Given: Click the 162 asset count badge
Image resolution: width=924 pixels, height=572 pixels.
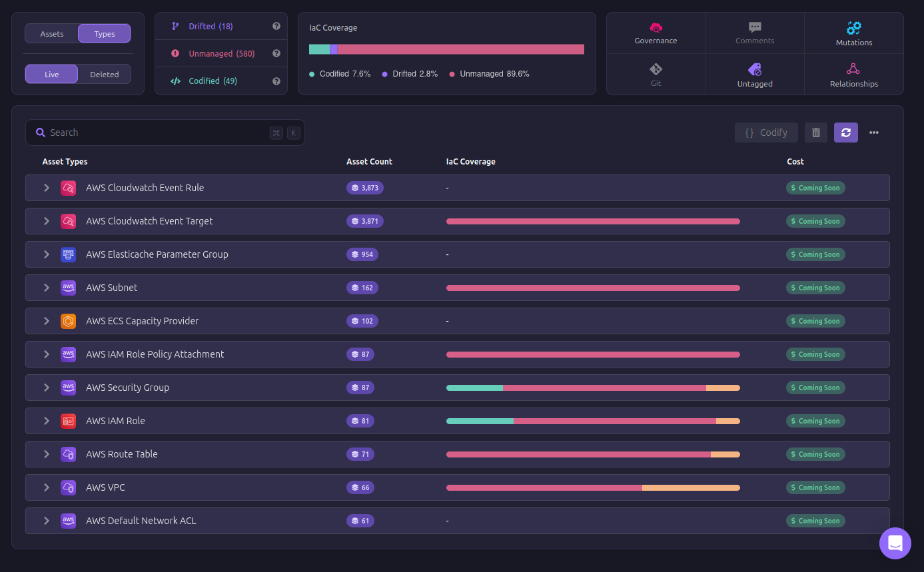Looking at the screenshot, I should point(362,288).
